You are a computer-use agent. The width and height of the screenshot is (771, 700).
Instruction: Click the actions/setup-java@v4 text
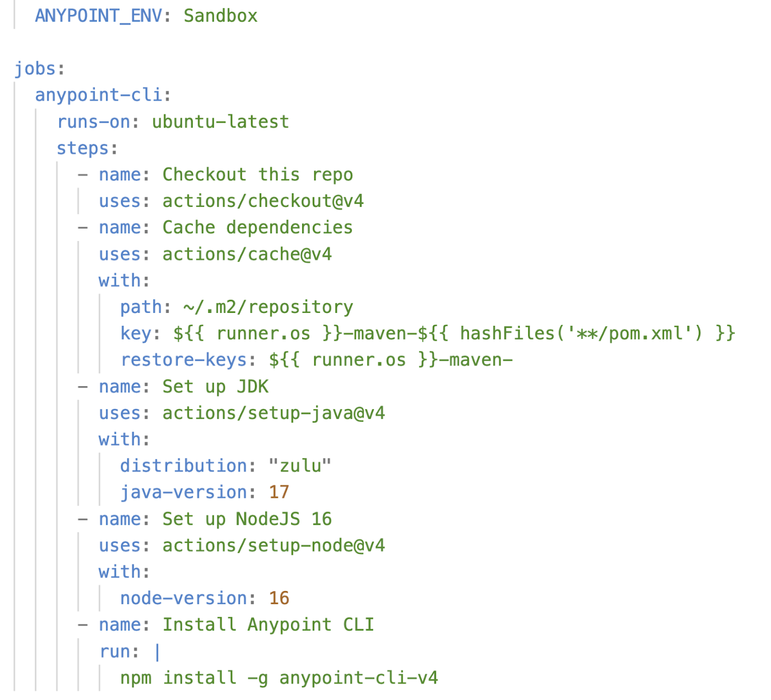274,414
